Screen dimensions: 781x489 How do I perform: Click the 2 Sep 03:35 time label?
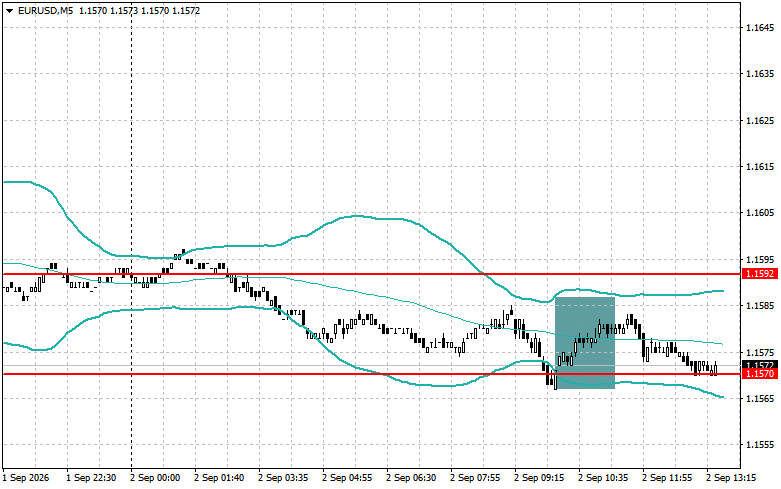tap(283, 478)
